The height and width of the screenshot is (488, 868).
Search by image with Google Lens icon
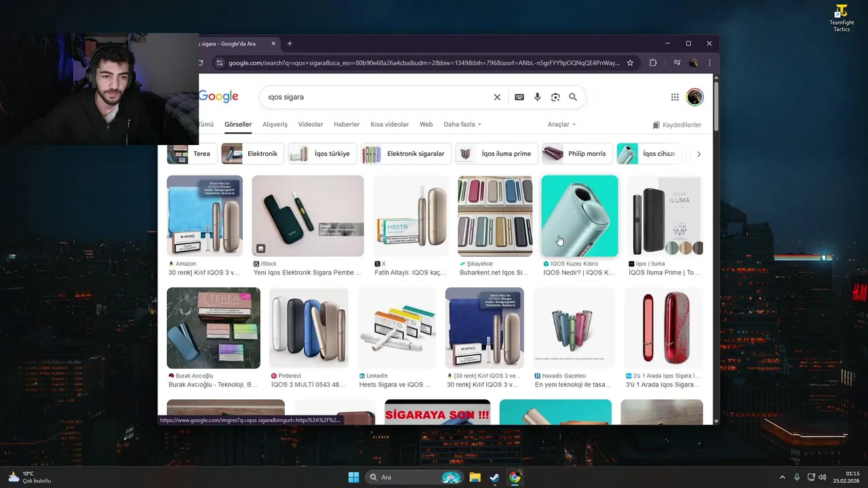click(x=555, y=97)
